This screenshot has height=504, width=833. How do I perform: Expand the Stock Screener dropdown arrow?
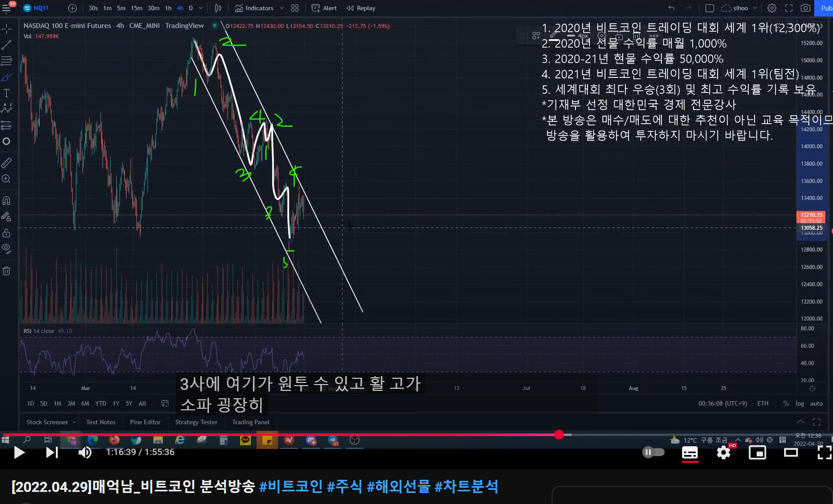pyautogui.click(x=74, y=422)
